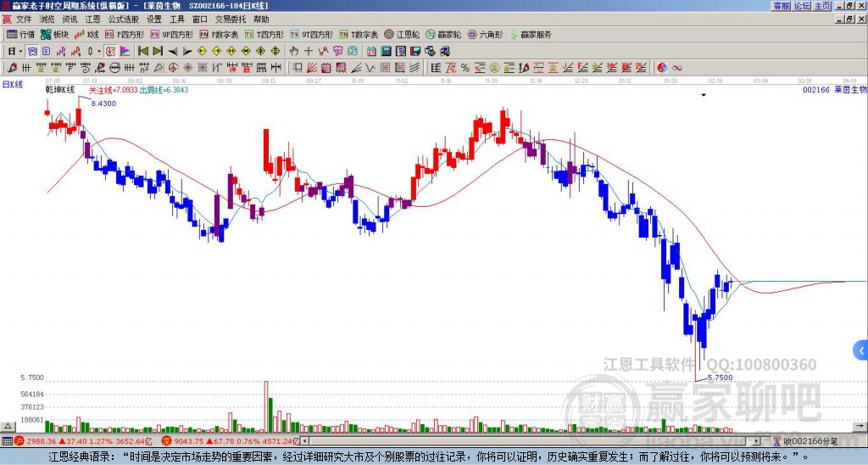
Task: Jump to first bar with skip-start arrow
Action: 142,51
